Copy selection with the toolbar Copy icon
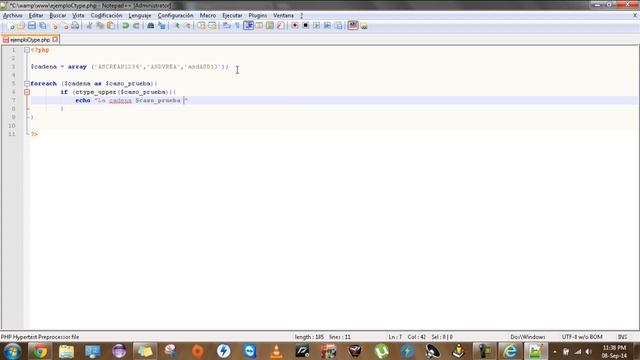 point(100,26)
